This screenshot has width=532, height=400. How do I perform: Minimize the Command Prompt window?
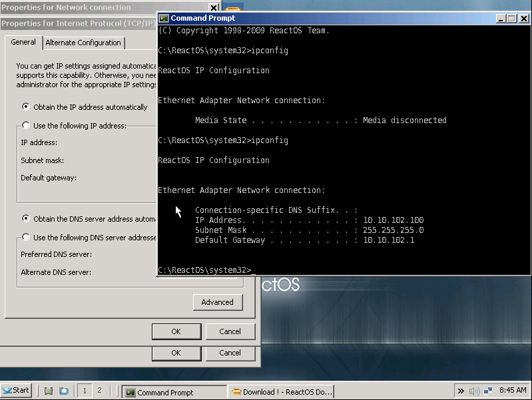click(x=501, y=19)
